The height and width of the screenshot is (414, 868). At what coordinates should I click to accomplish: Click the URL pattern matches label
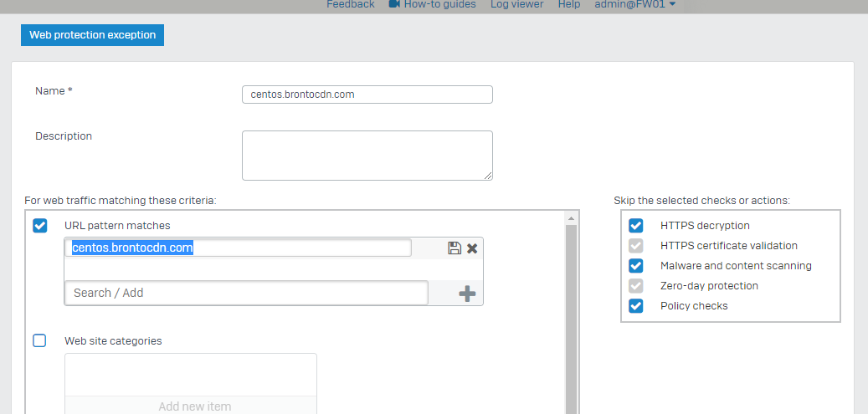(x=117, y=225)
